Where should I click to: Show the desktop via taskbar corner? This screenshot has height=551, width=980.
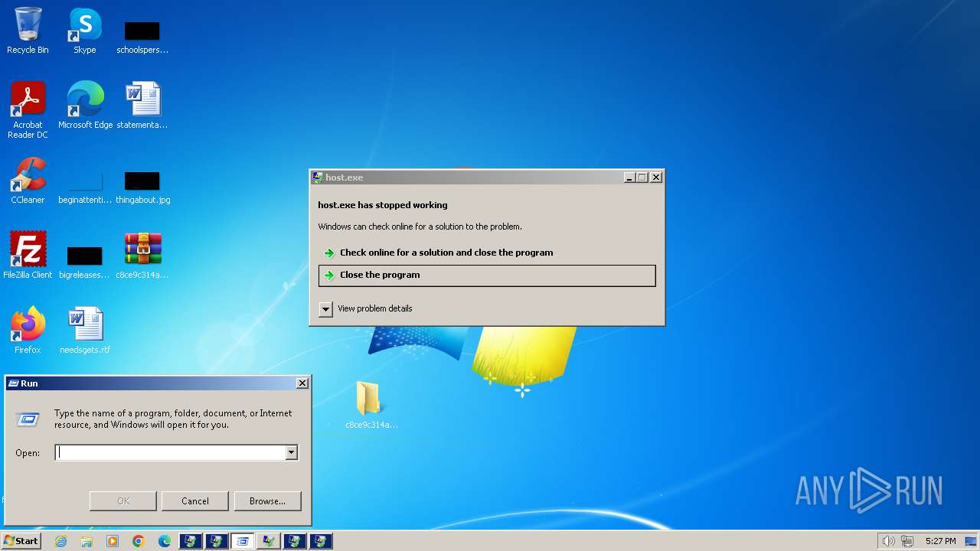[x=972, y=541]
